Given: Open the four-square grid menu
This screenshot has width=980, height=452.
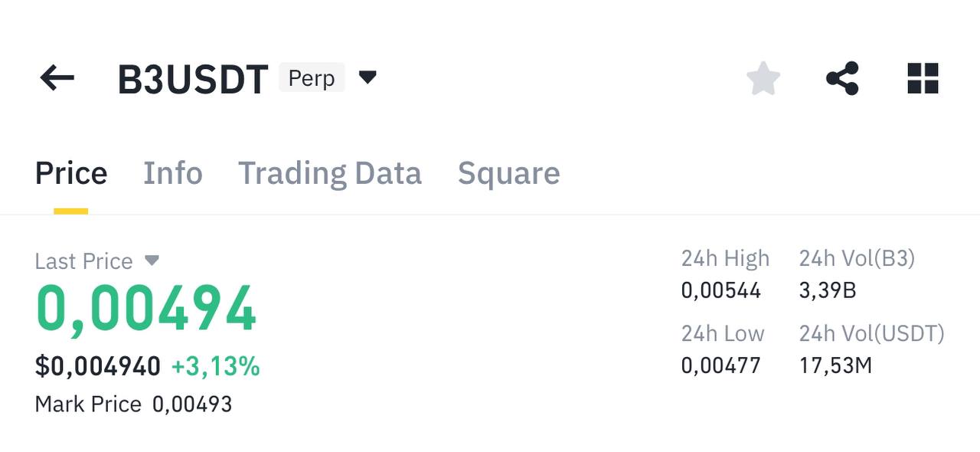Looking at the screenshot, I should tap(923, 78).
